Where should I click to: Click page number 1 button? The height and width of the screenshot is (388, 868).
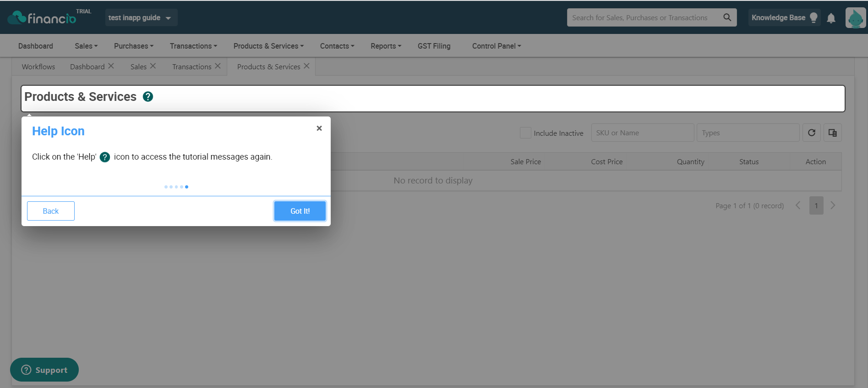816,205
